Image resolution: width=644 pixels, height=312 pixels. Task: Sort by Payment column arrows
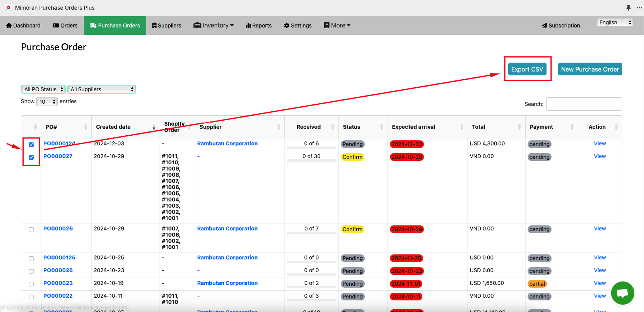572,127
